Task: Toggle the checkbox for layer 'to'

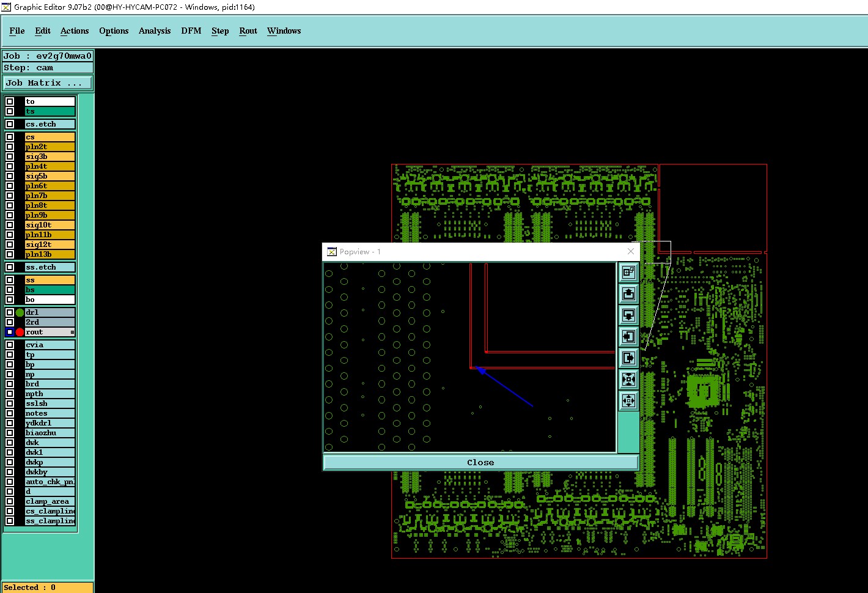Action: tap(10, 101)
